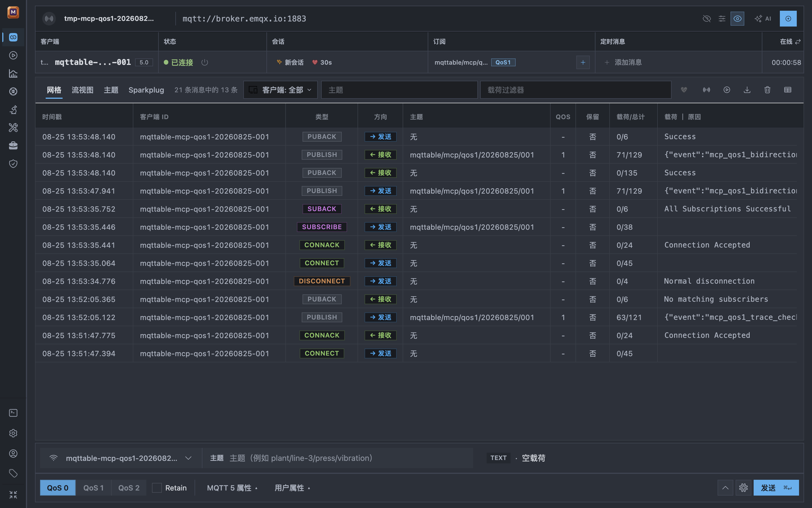Click the heartbeat filter icon
Screen dimensions: 812x508
[684, 90]
